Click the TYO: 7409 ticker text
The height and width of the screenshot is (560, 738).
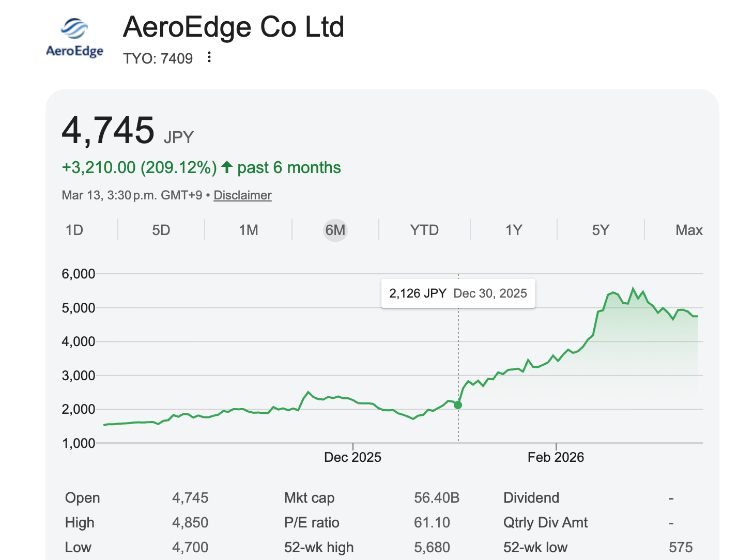click(158, 58)
